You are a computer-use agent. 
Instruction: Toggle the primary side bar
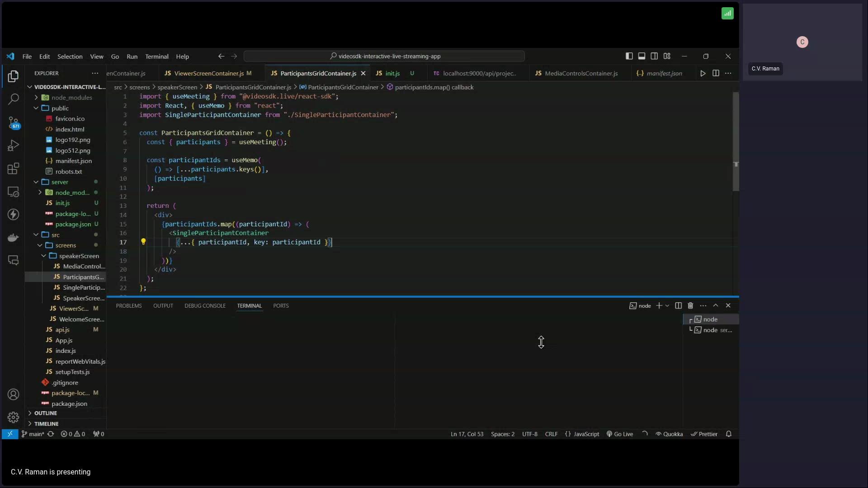tap(629, 56)
